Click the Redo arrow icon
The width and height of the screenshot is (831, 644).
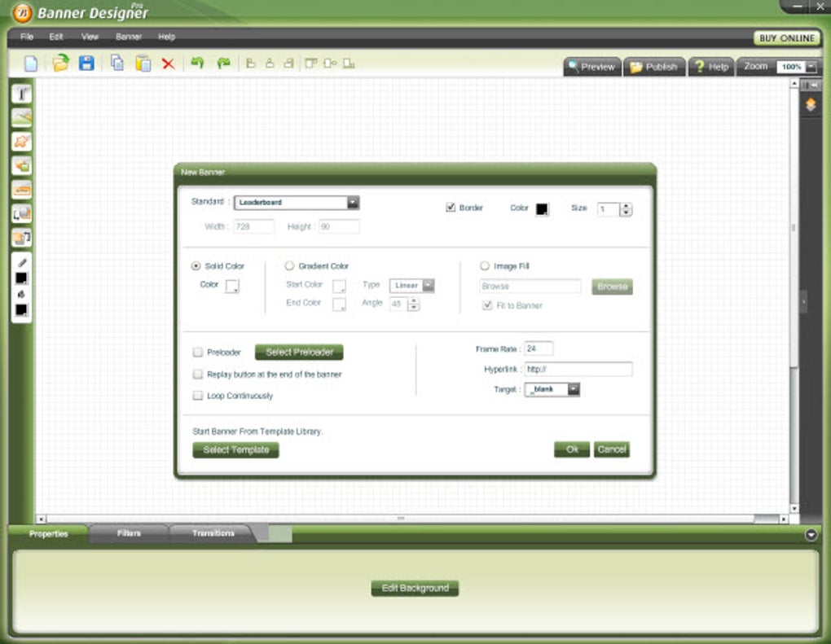click(x=224, y=63)
